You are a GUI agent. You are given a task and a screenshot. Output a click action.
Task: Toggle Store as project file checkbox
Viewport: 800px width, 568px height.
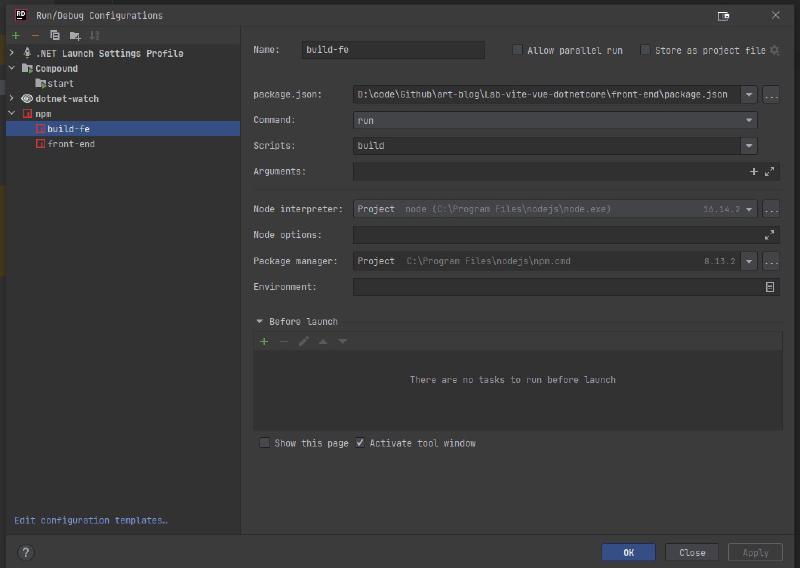point(645,50)
